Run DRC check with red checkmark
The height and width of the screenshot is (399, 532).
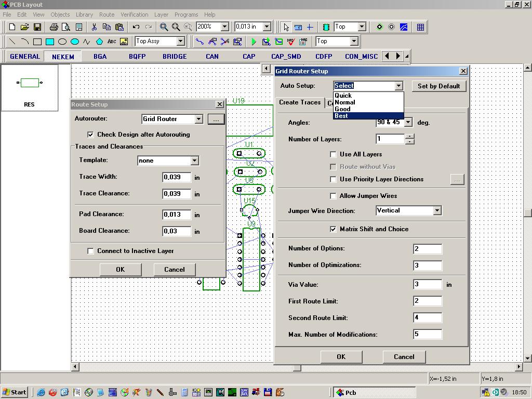coord(291,42)
